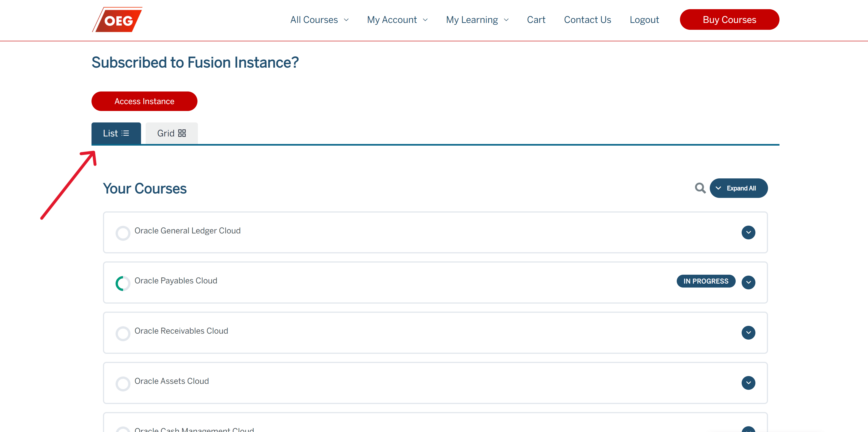
Task: Click the OEG logo
Action: pos(117,20)
